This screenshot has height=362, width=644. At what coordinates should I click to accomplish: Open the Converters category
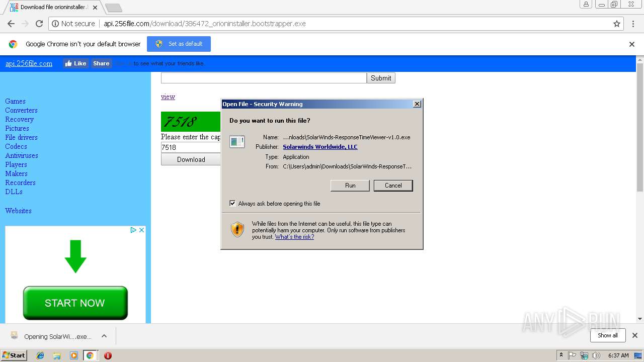tap(21, 110)
